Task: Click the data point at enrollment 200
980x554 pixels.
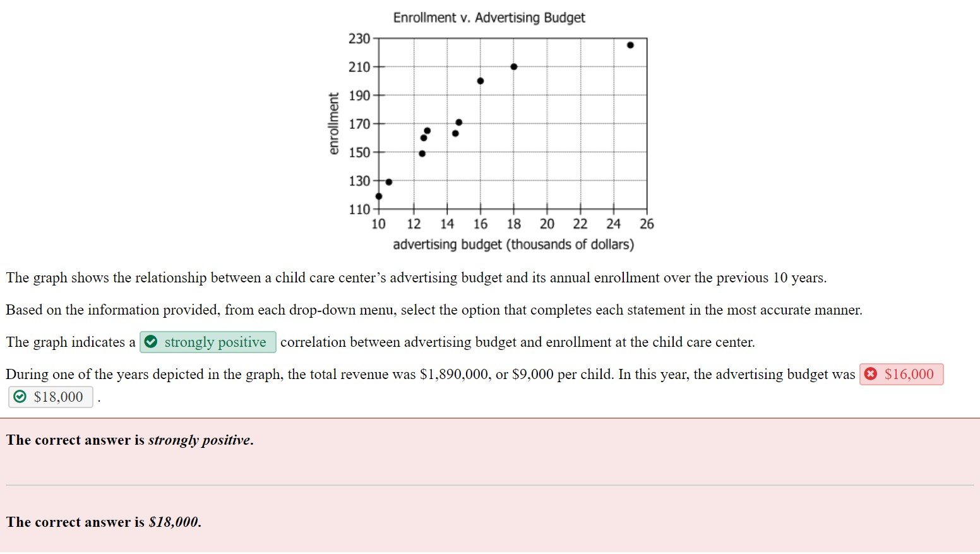Action: (x=481, y=80)
